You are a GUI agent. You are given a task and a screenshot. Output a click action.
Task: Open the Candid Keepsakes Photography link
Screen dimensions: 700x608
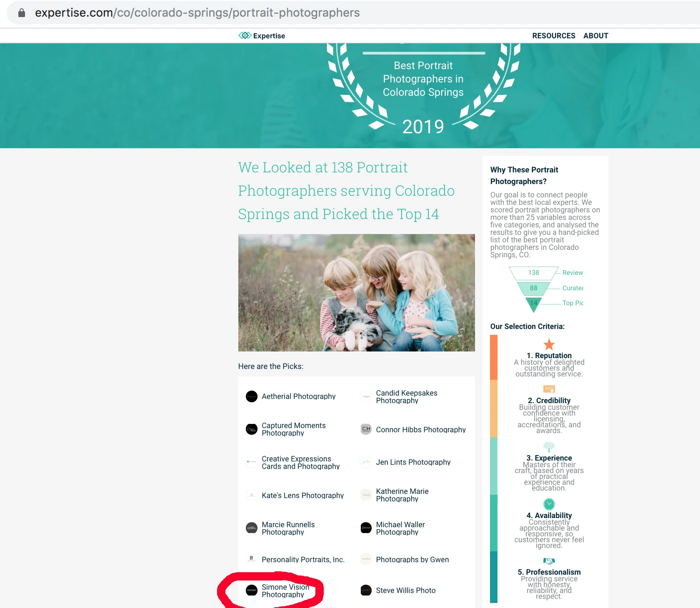point(407,397)
